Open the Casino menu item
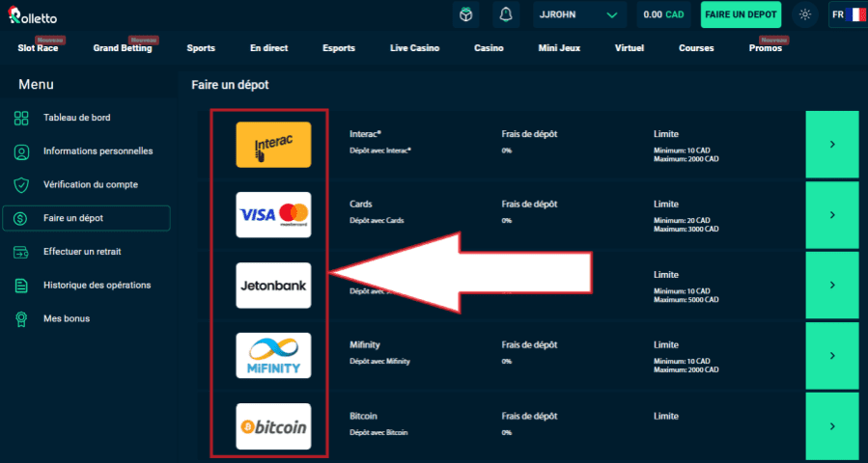Image resolution: width=868 pixels, height=463 pixels. [x=489, y=48]
